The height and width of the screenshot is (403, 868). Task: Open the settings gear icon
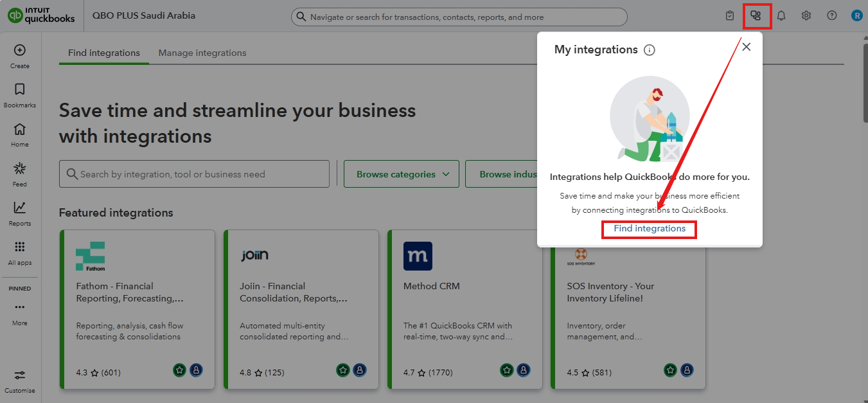[x=806, y=16]
